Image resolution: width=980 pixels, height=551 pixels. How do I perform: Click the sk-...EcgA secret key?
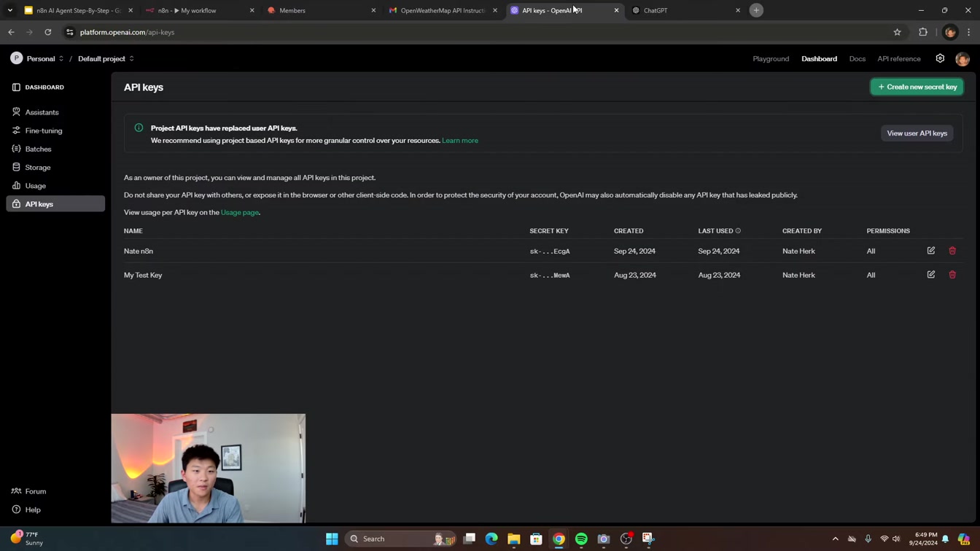(x=550, y=251)
